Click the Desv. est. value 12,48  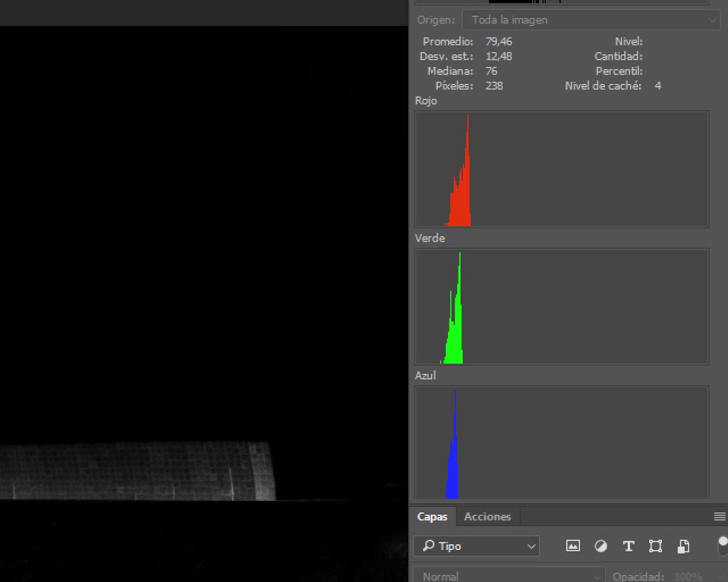(498, 56)
